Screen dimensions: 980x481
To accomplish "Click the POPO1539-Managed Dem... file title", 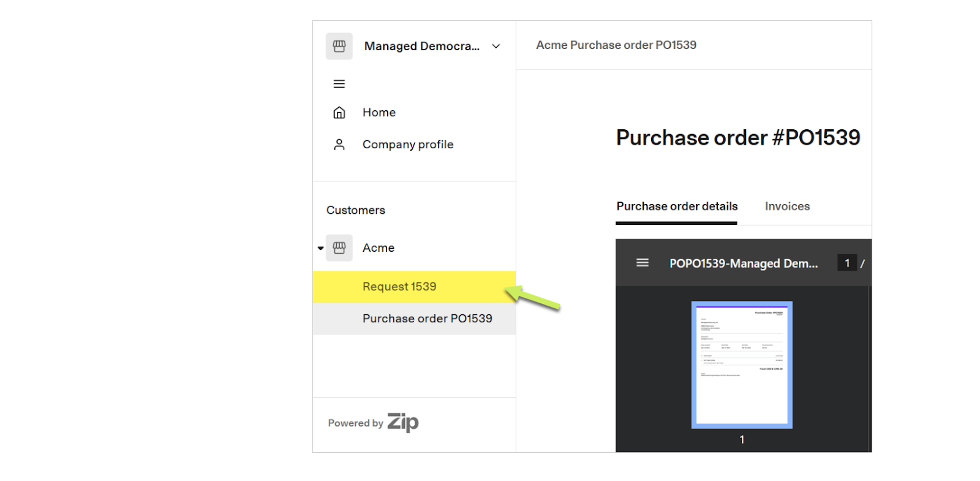I will [x=744, y=263].
